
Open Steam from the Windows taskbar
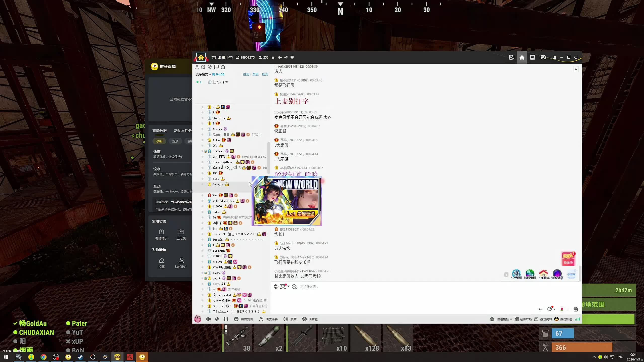click(x=80, y=357)
